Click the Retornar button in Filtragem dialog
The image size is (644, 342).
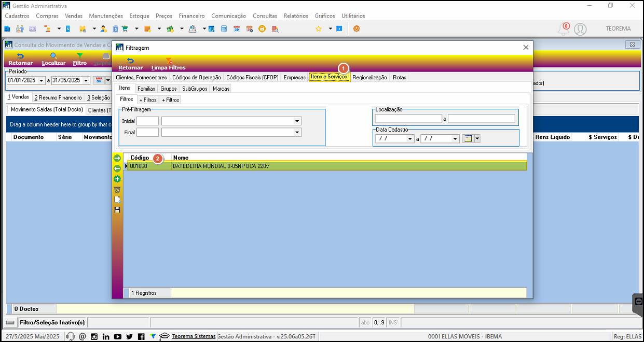131,64
